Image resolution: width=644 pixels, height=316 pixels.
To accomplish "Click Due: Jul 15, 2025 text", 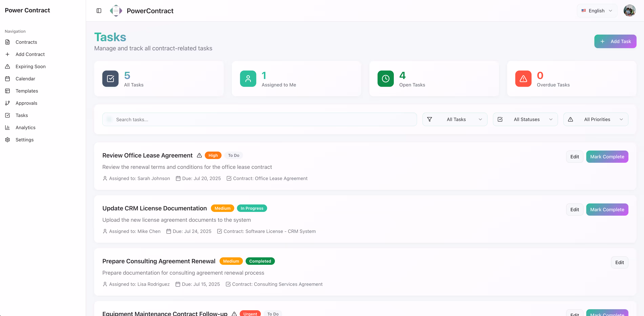I will 201,284.
